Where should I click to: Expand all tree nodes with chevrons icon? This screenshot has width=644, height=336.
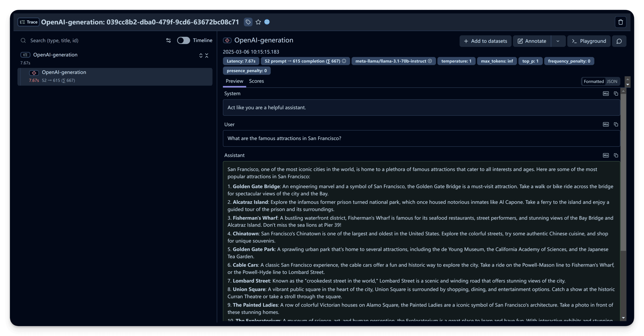click(x=201, y=55)
